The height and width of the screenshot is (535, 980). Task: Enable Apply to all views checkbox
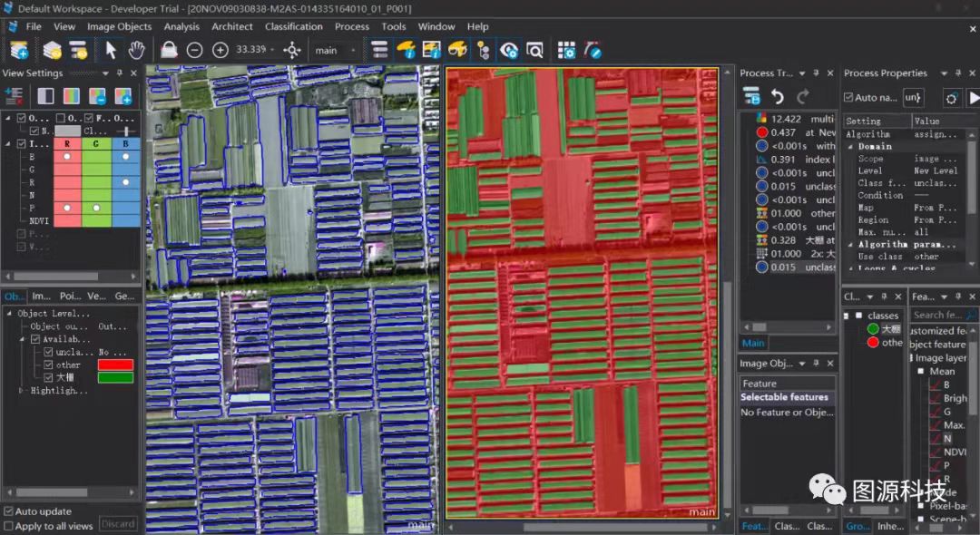tap(8, 526)
